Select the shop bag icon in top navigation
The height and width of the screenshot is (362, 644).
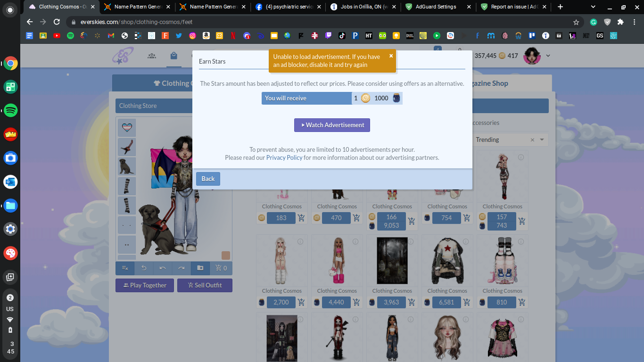[x=173, y=55]
